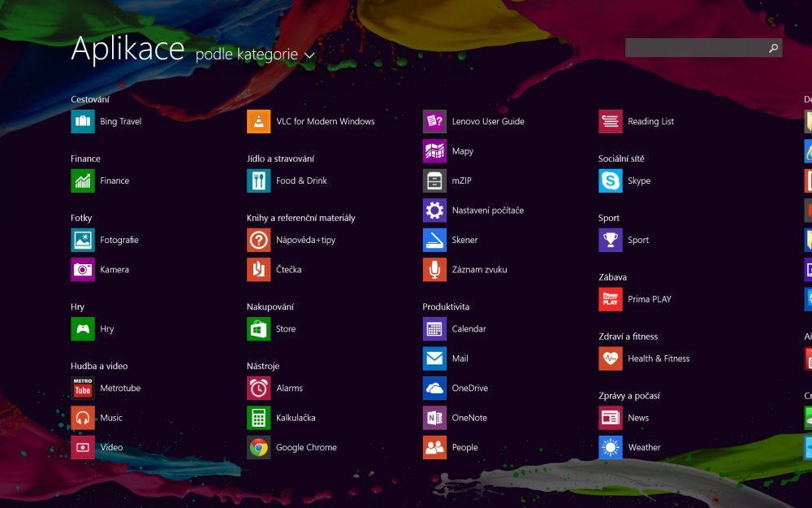Image resolution: width=812 pixels, height=508 pixels.
Task: Open Nastavení počítače gear icon
Action: click(x=434, y=210)
